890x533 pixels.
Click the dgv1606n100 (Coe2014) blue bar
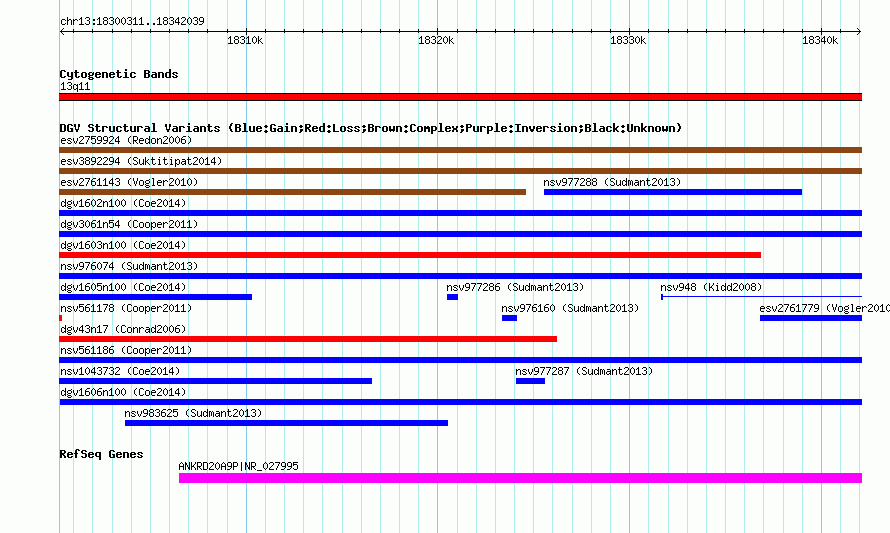[460, 402]
